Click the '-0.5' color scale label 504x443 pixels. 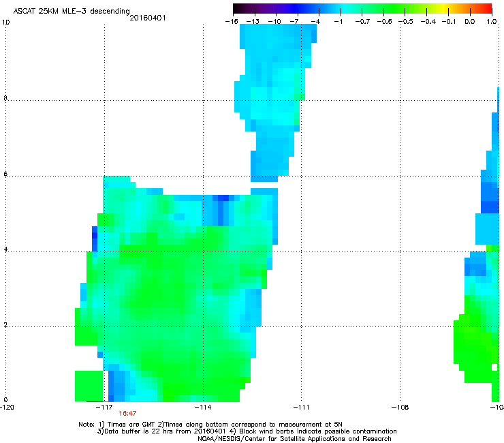[406, 22]
